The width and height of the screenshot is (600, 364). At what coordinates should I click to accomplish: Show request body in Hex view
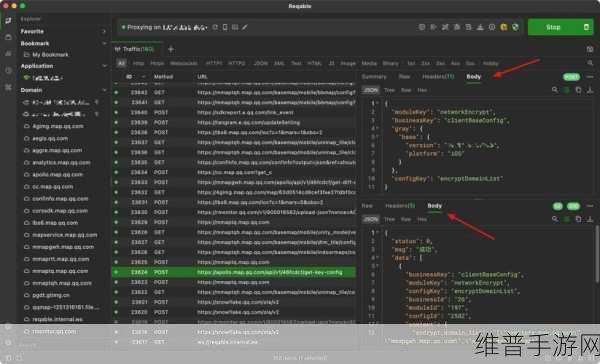pyautogui.click(x=422, y=90)
